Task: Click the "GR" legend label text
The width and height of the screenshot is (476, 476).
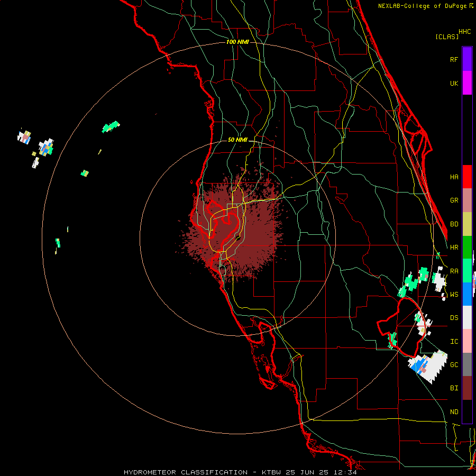Action: [x=454, y=200]
